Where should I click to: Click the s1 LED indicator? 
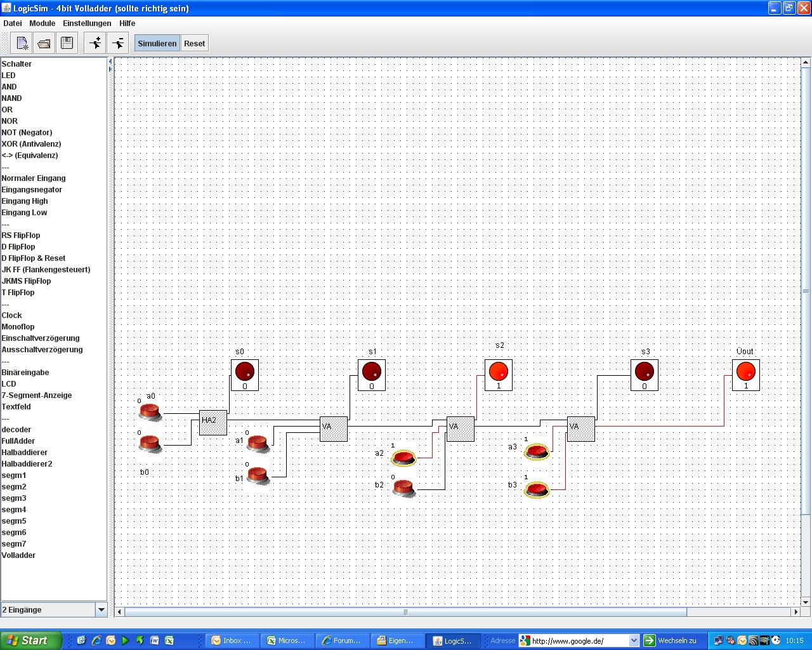pos(372,375)
